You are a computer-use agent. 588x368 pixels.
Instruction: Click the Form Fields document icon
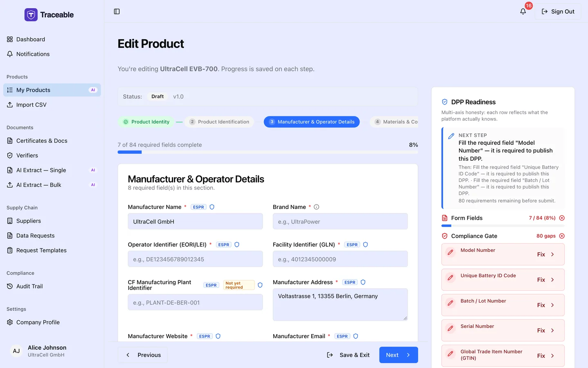[x=445, y=218]
